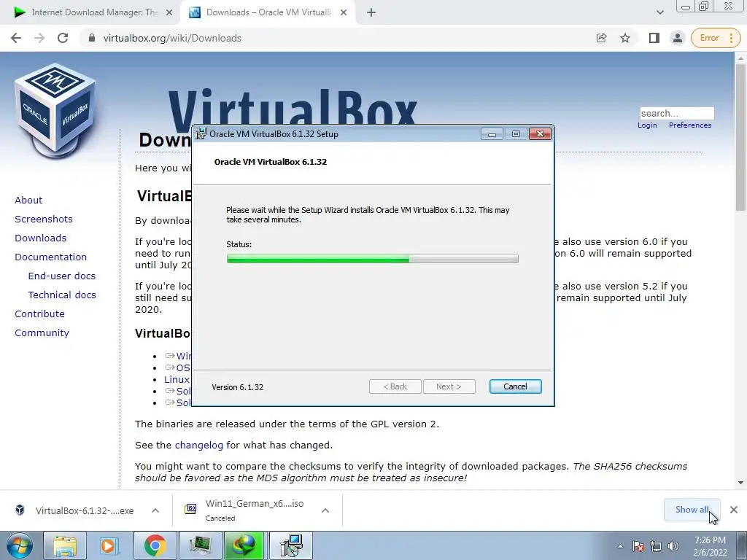Click the Error update button in Chrome
This screenshot has height=560, width=747.
tap(716, 38)
